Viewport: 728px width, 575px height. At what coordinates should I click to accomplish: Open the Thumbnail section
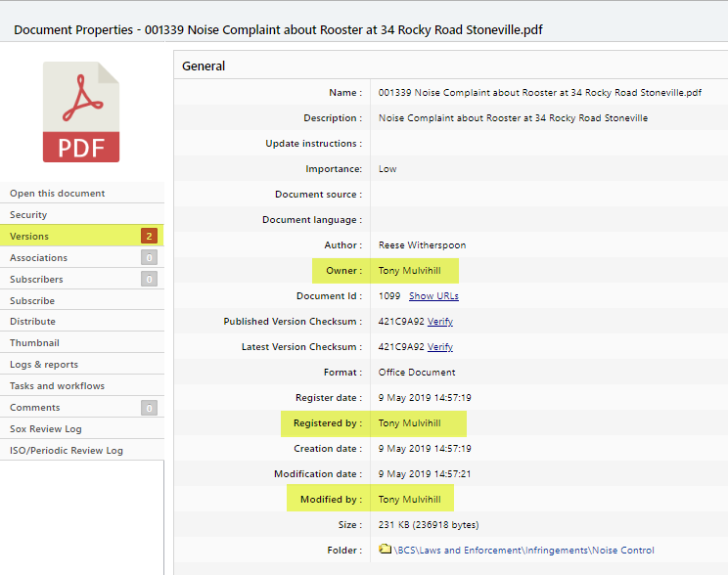34,343
